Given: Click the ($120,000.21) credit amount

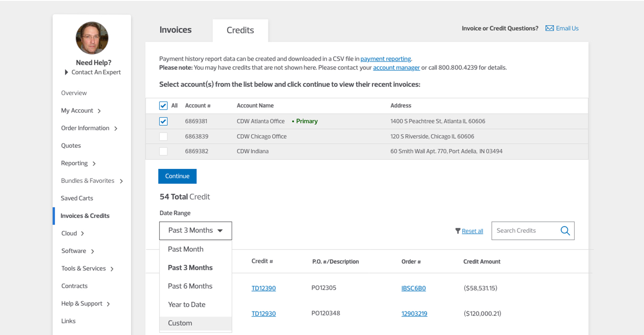Looking at the screenshot, I should coord(483,314).
